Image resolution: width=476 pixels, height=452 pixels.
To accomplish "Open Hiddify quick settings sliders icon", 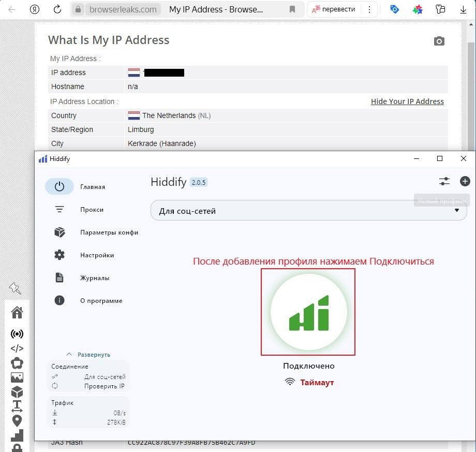I will point(444,181).
